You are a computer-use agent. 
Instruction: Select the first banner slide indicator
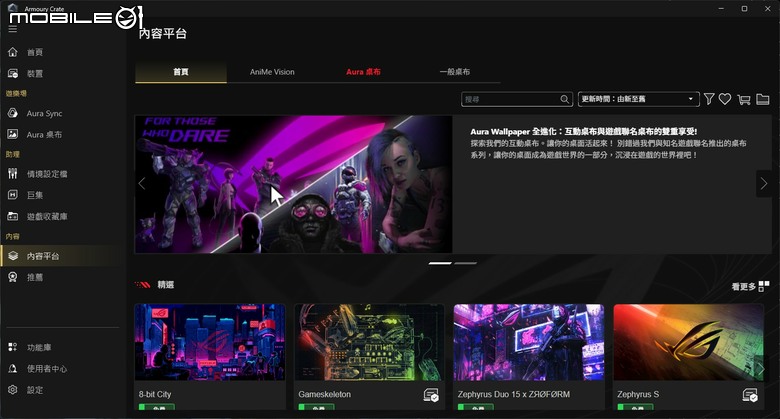pyautogui.click(x=440, y=263)
